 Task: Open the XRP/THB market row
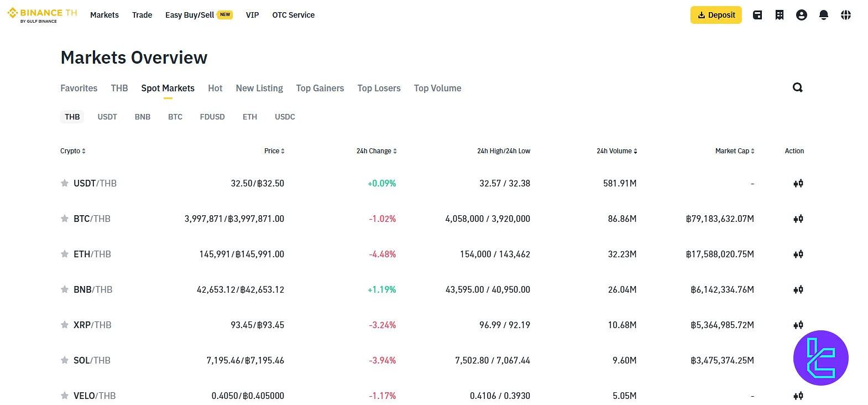tap(92, 325)
